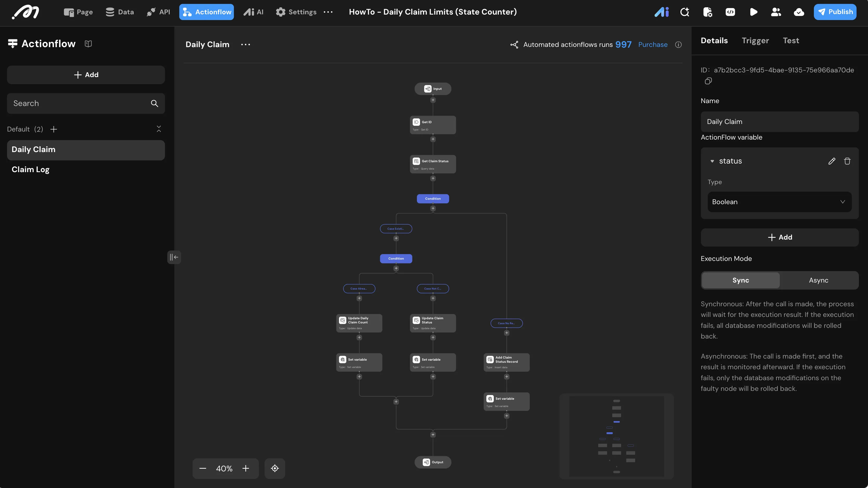This screenshot has height=488, width=868.
Task: Click the Purchase link
Action: click(x=653, y=45)
